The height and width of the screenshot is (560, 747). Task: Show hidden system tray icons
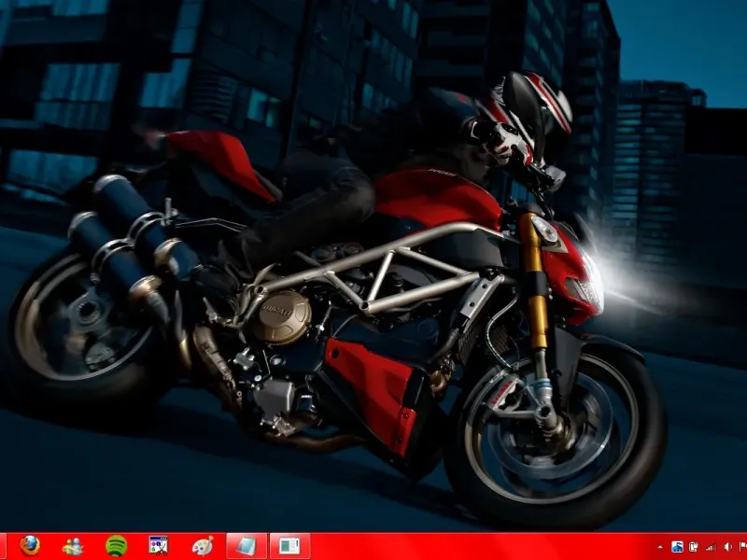[x=660, y=547]
